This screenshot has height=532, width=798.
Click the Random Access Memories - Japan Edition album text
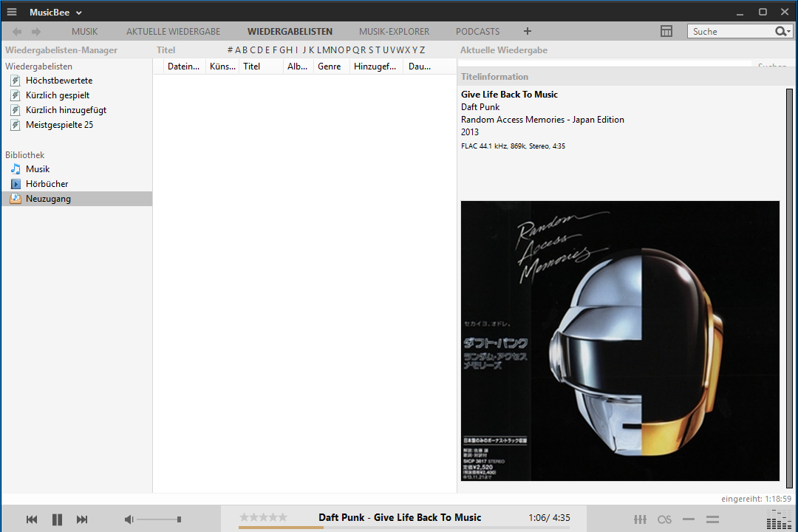coord(542,120)
